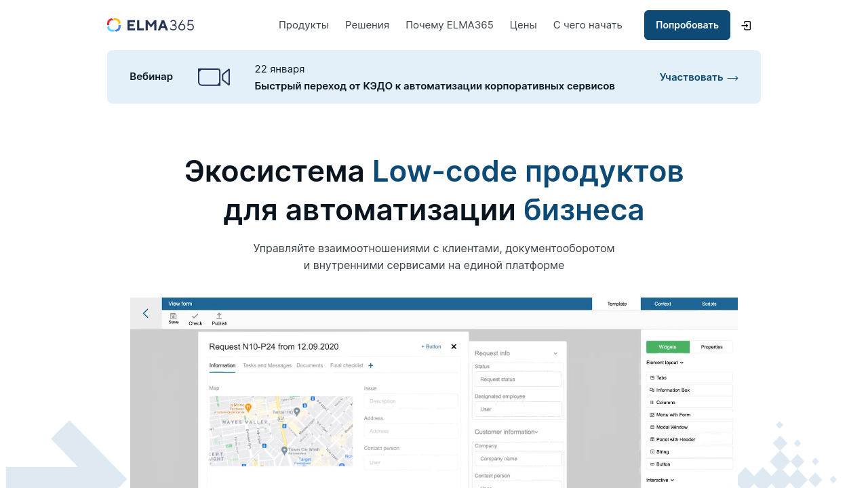Open the Цены page
The image size is (868, 488).
click(523, 25)
